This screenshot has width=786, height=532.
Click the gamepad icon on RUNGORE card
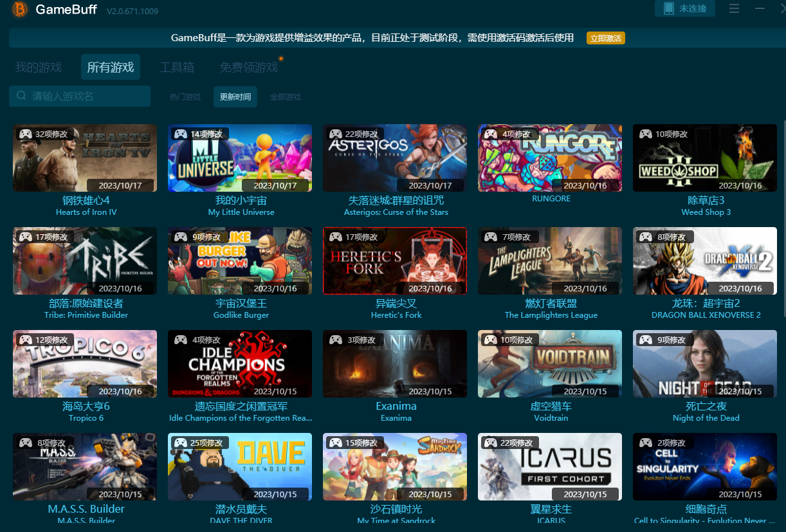click(x=490, y=134)
